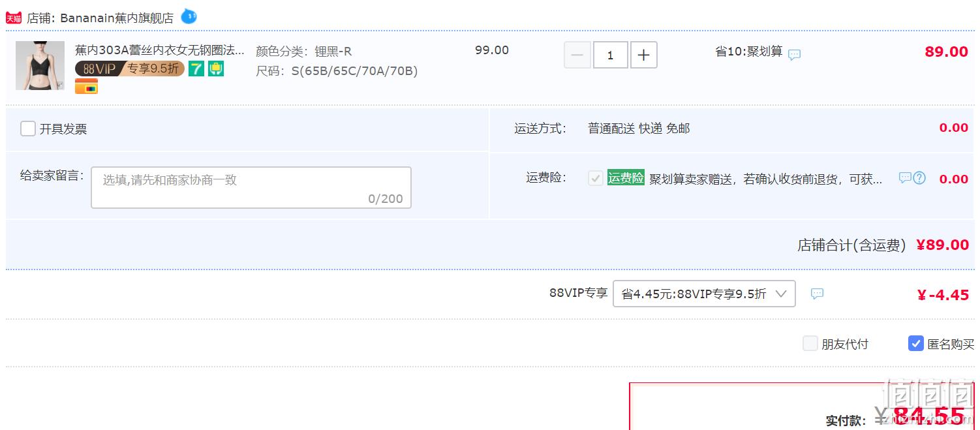Toggle the 运费险 shipping insurance checkbox

coord(595,178)
